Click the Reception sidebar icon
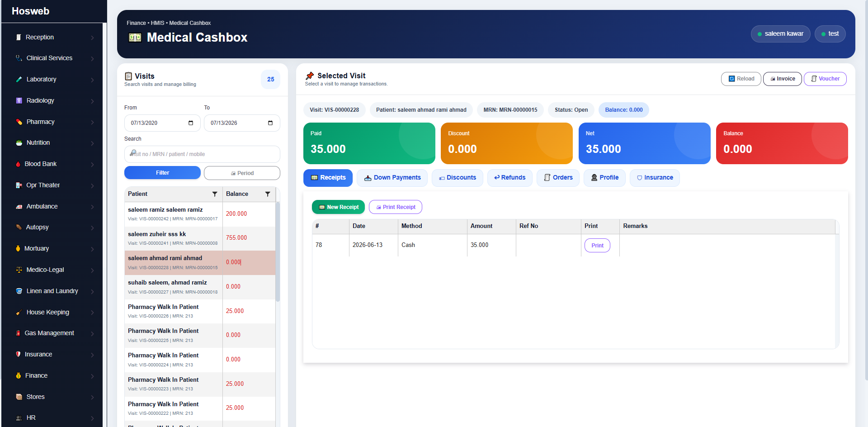This screenshot has width=868, height=427. [x=19, y=37]
